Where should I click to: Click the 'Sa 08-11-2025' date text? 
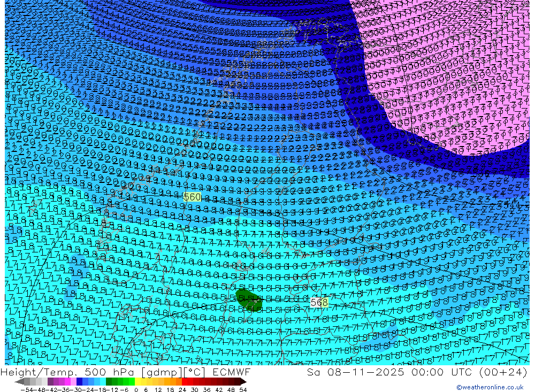coord(355,372)
